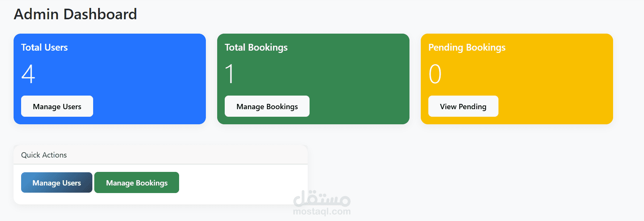
Task: Select the 0 pending bookings count
Action: point(435,74)
